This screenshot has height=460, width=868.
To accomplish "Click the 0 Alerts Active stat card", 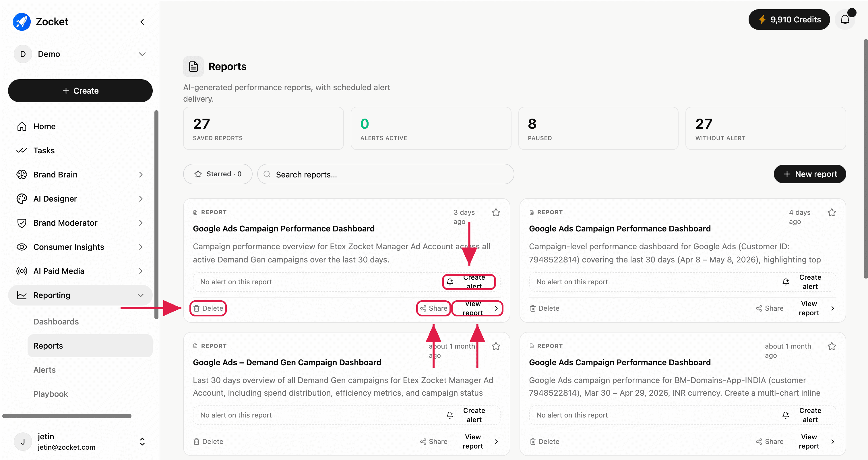I will point(431,128).
